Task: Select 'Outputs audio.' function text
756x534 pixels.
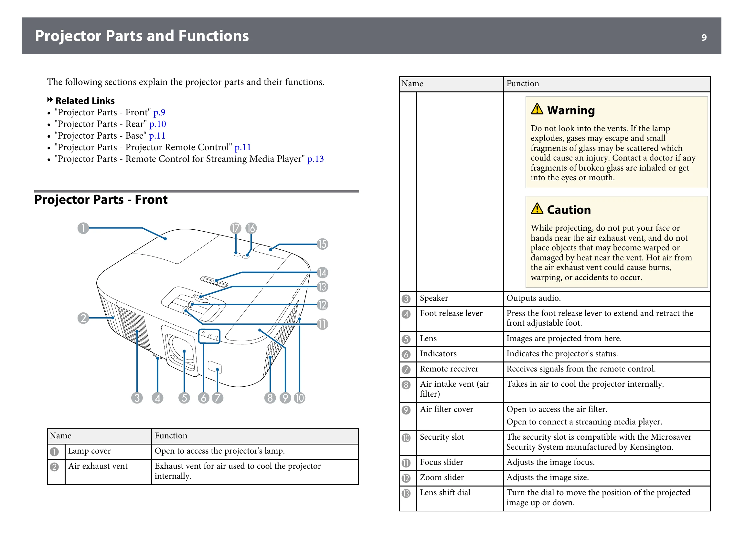Action: click(533, 298)
